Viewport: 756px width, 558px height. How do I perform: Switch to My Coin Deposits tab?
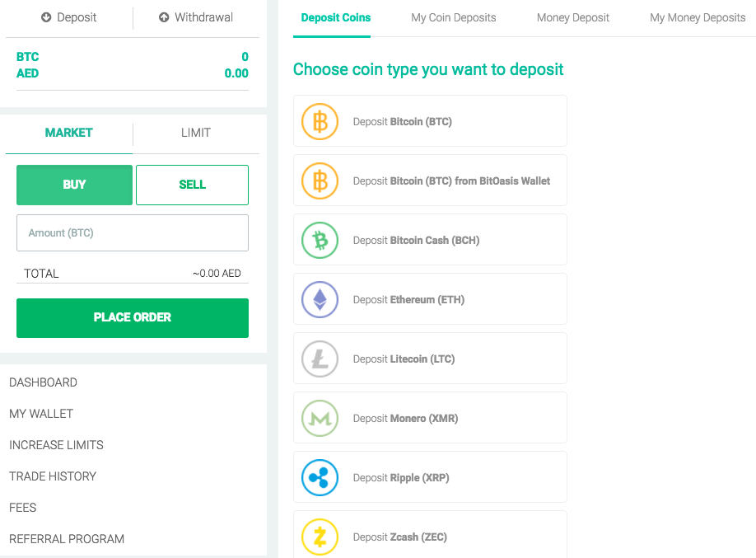coord(453,18)
